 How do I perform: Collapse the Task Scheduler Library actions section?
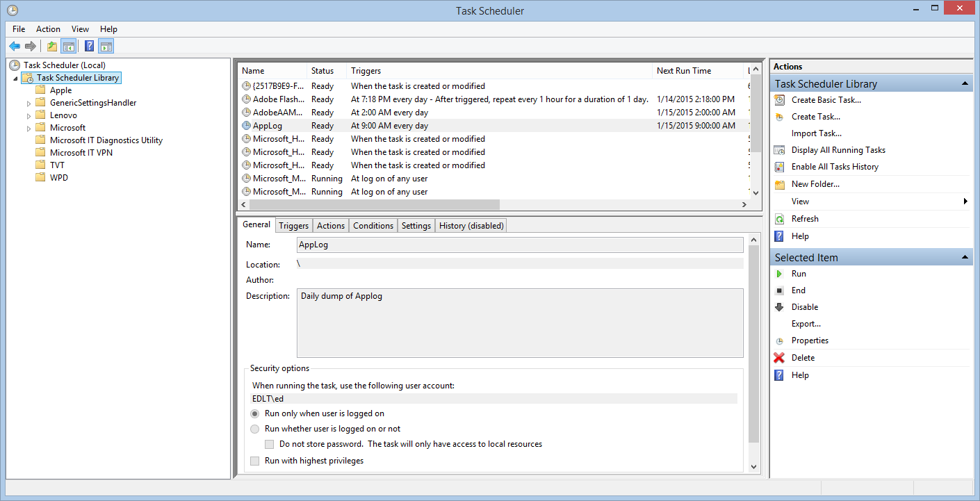965,83
